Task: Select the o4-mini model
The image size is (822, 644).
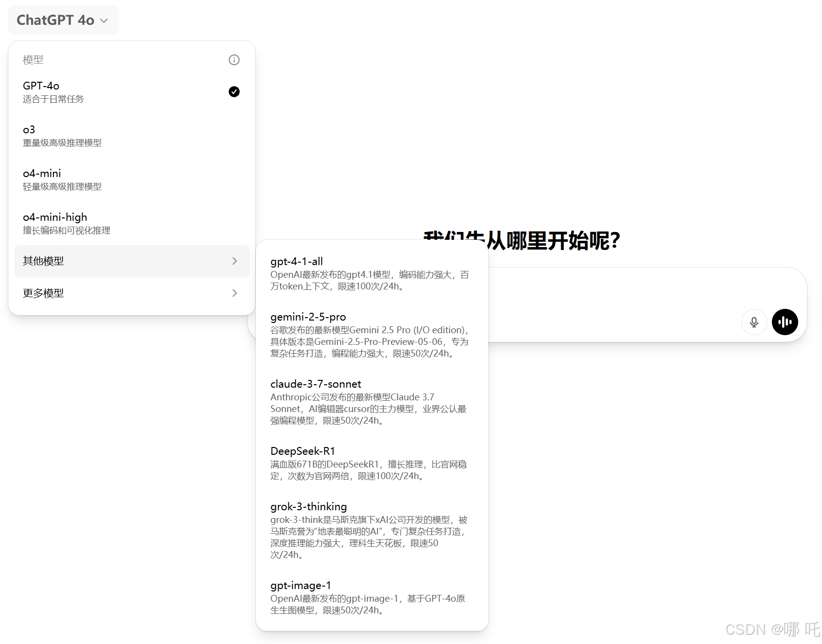Action: point(131,179)
